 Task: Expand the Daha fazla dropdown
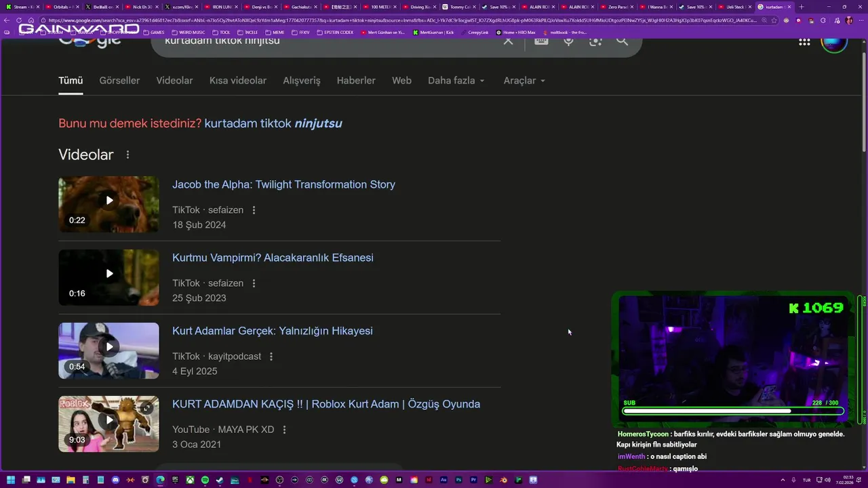click(456, 81)
